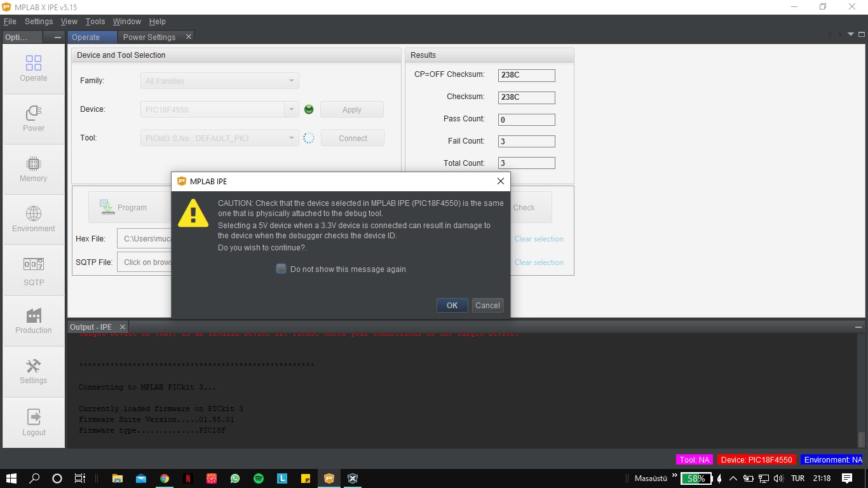This screenshot has height=488, width=868.
Task: Click the Total Count value field
Action: pos(526,163)
